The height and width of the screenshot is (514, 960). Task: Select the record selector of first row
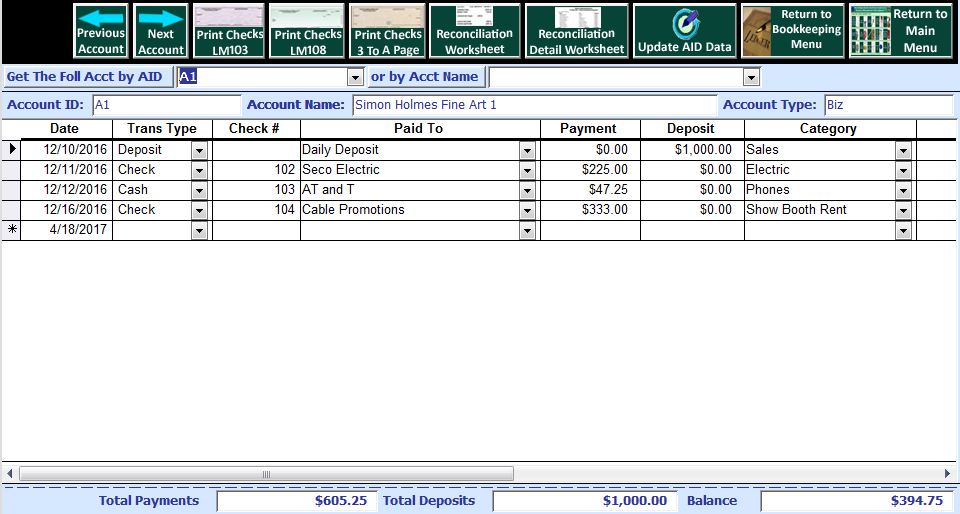pos(12,149)
